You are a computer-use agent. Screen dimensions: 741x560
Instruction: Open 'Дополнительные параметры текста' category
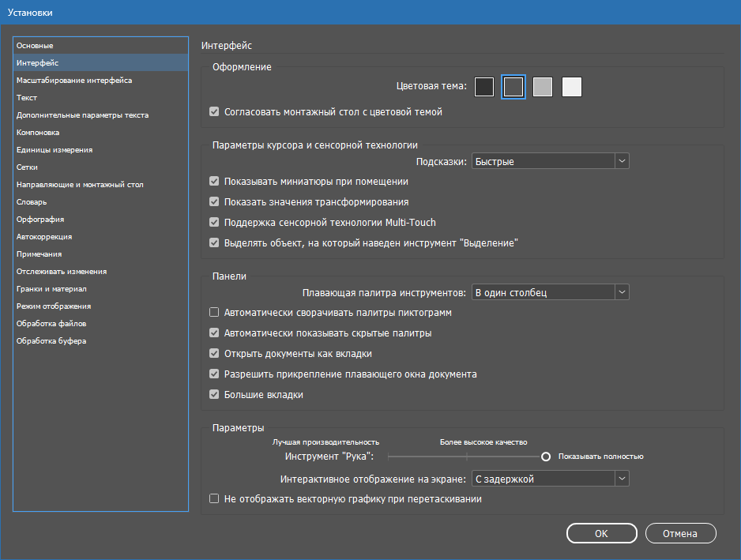(x=100, y=115)
